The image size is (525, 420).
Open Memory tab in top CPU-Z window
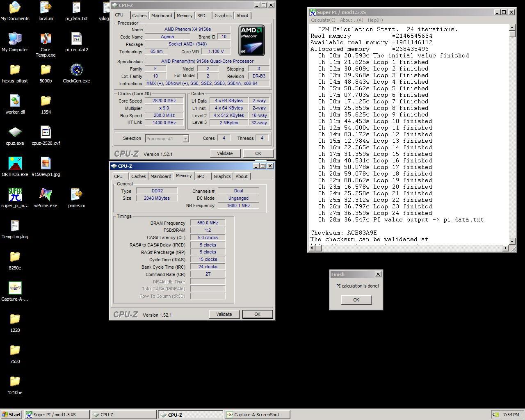185,16
